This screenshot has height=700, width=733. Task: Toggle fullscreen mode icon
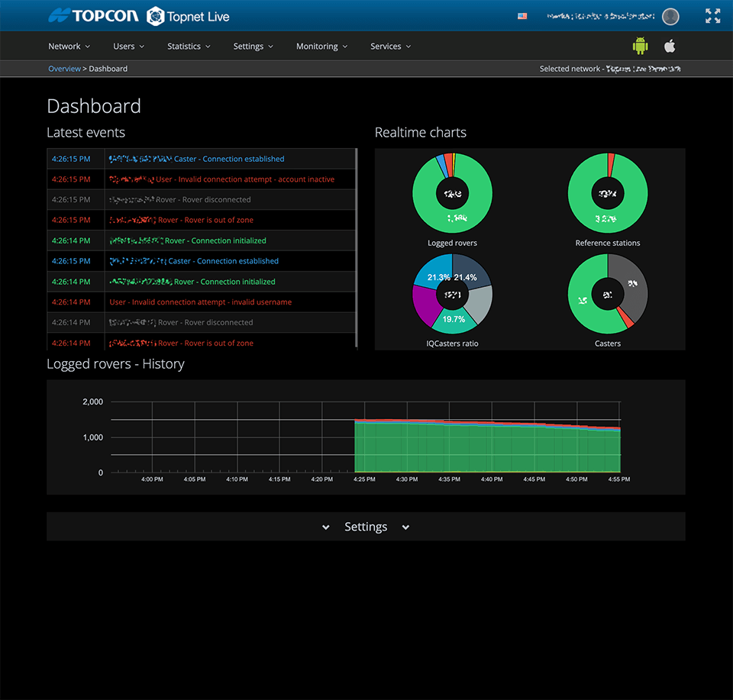pyautogui.click(x=712, y=16)
